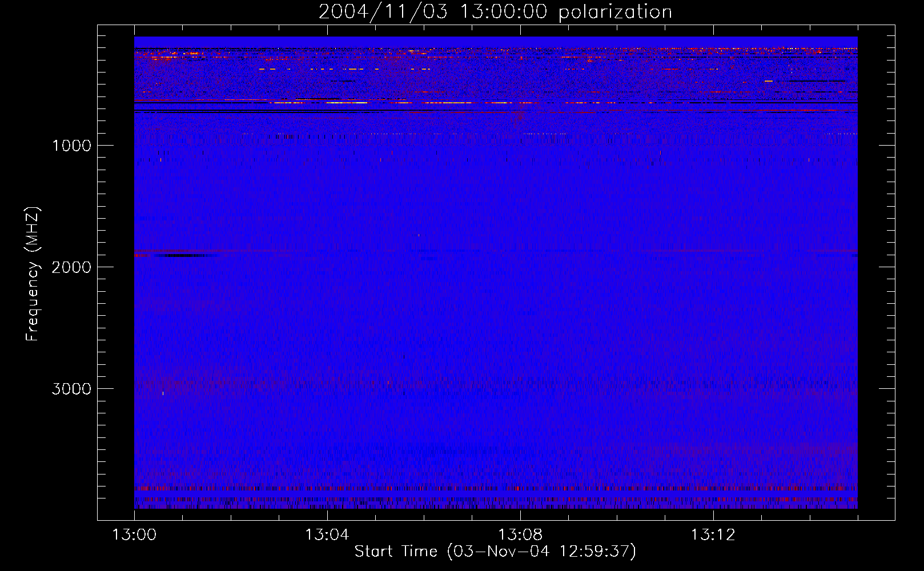Click the plot title '2004/11/03 13:00:00 polarization'

[495, 12]
